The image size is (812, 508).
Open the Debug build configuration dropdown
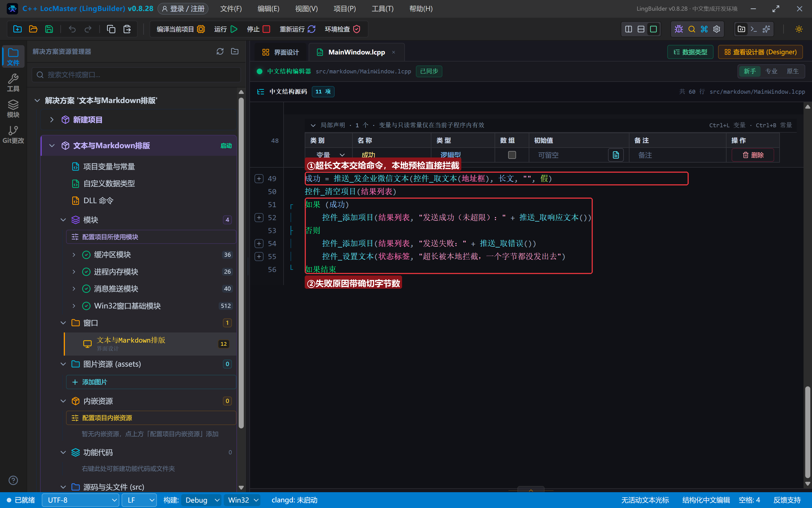pos(201,500)
